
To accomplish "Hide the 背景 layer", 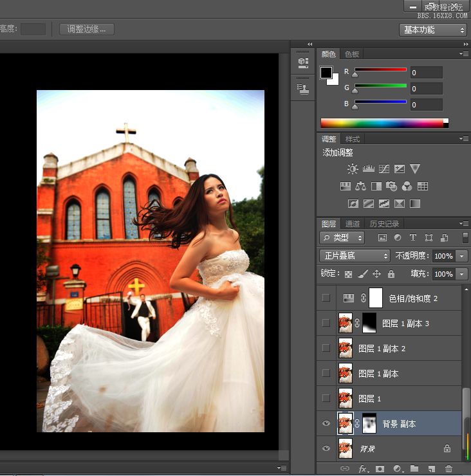I will pyautogui.click(x=326, y=448).
